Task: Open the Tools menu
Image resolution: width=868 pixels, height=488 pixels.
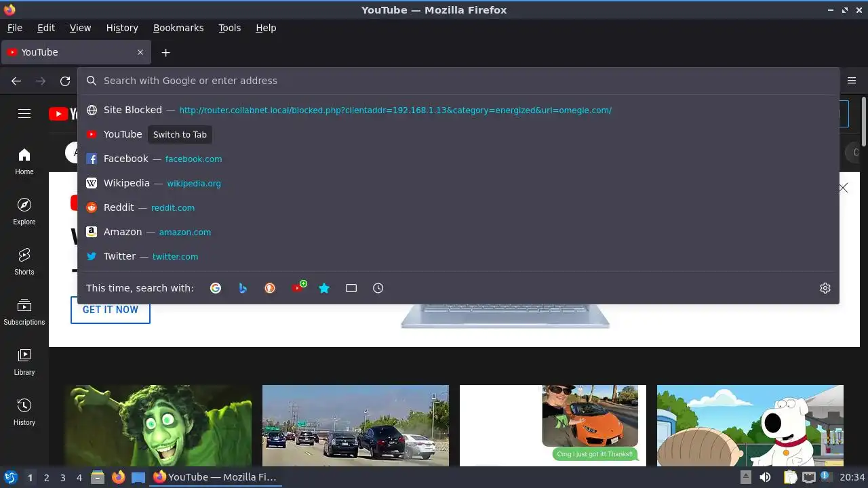Action: tap(229, 28)
